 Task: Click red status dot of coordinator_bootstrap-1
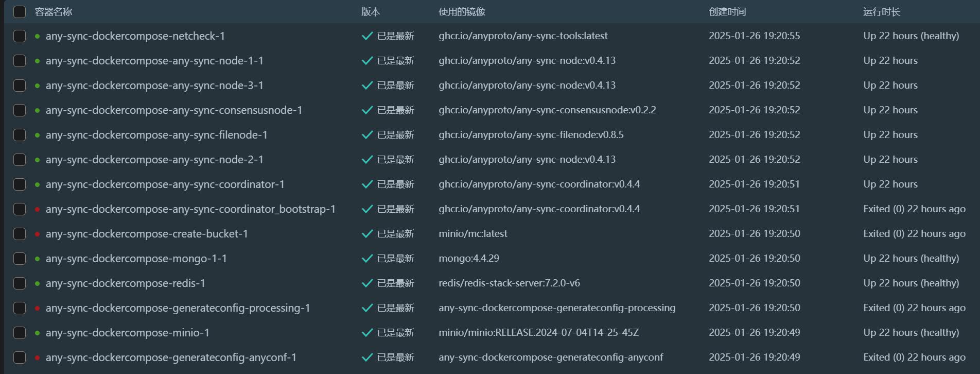pyautogui.click(x=38, y=210)
